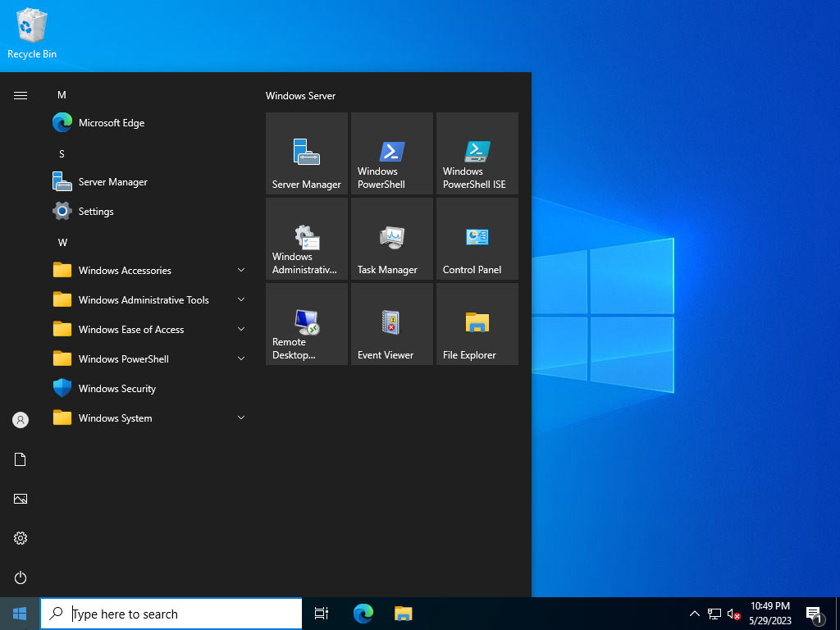Launch Event Viewer tile
The height and width of the screenshot is (630, 840).
pos(391,323)
